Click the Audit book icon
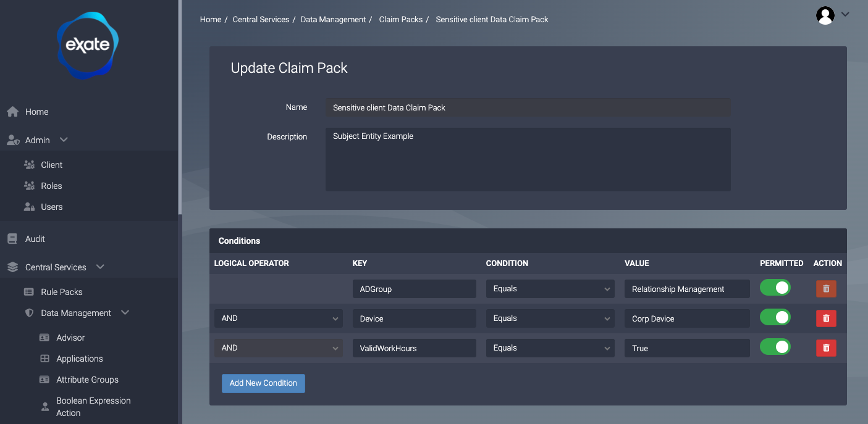 12,239
